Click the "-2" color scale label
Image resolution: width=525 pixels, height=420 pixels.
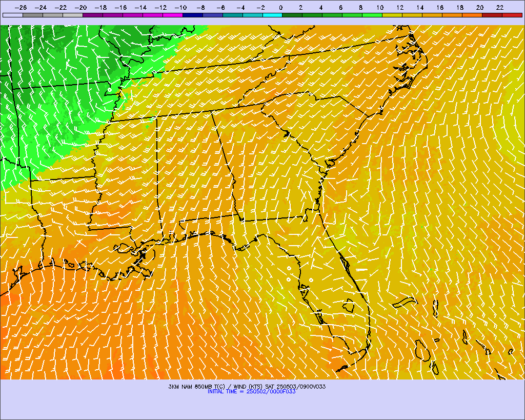click(x=260, y=7)
